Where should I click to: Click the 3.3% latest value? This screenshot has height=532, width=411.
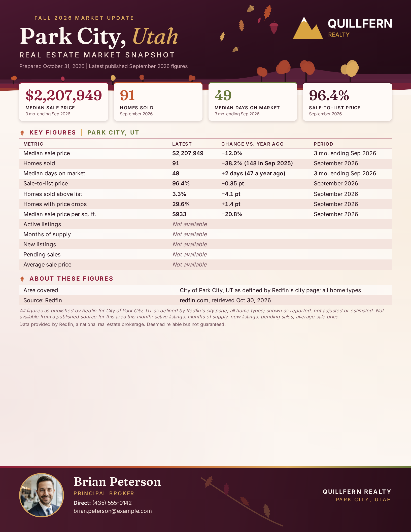pyautogui.click(x=179, y=194)
